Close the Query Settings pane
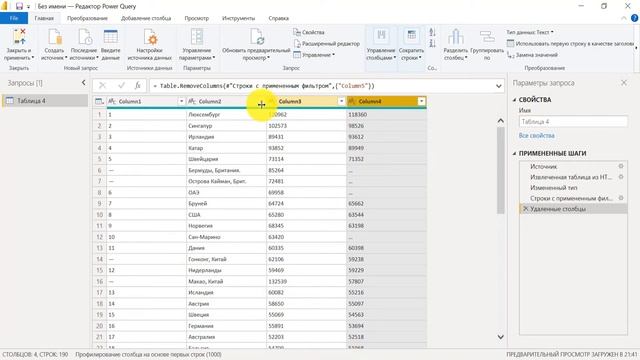640x360 pixels. pos(624,83)
